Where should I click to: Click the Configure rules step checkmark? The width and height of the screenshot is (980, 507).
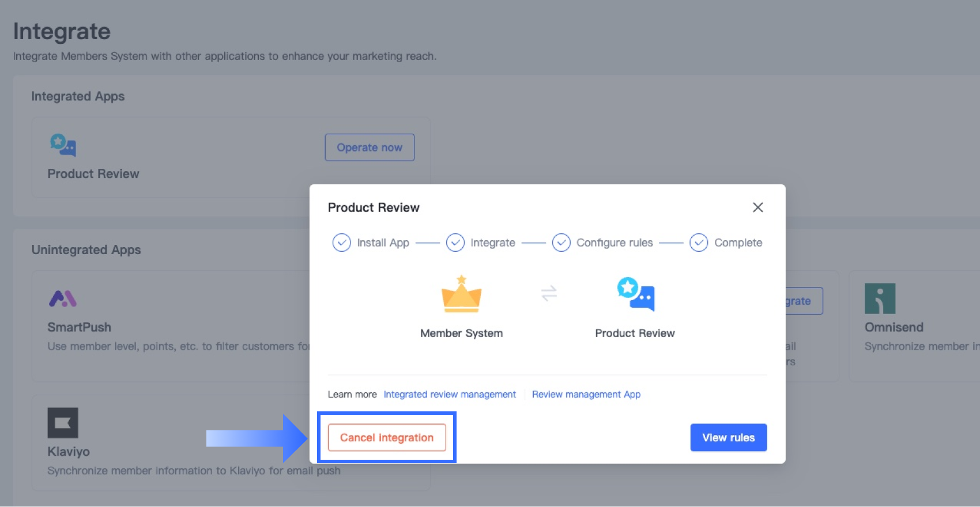pyautogui.click(x=561, y=243)
